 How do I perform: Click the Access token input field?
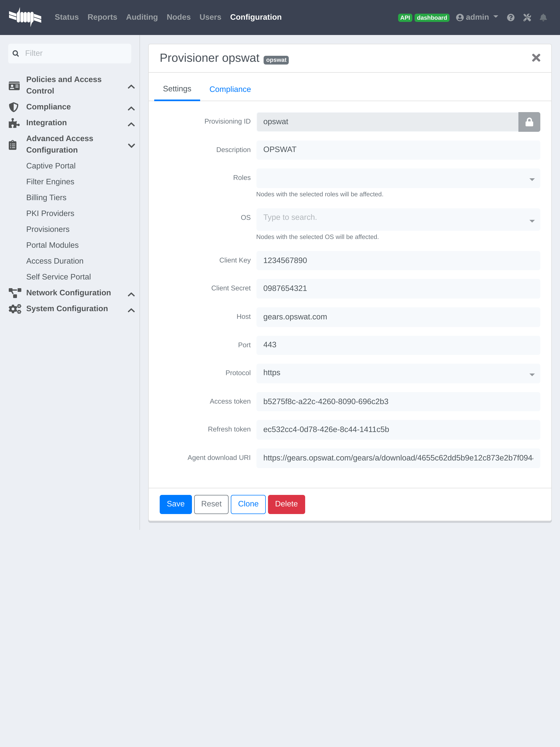(x=398, y=402)
